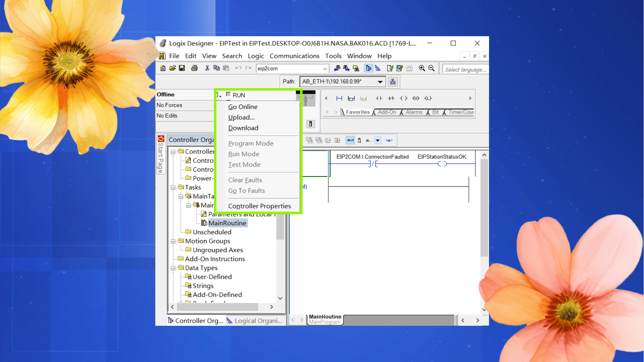This screenshot has height=362, width=644.
Task: Click the Select language input field
Action: (x=465, y=69)
